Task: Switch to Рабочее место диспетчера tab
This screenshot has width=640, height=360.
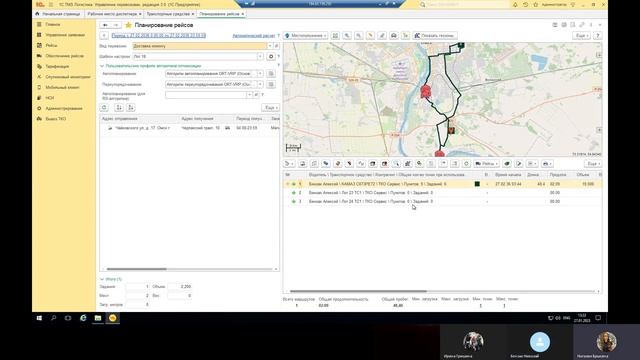Action: [112, 14]
